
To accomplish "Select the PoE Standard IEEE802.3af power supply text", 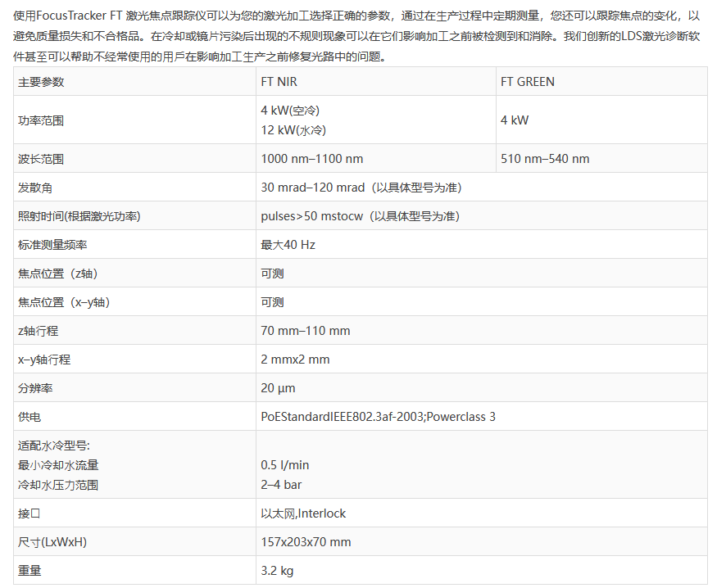I will click(x=378, y=417).
